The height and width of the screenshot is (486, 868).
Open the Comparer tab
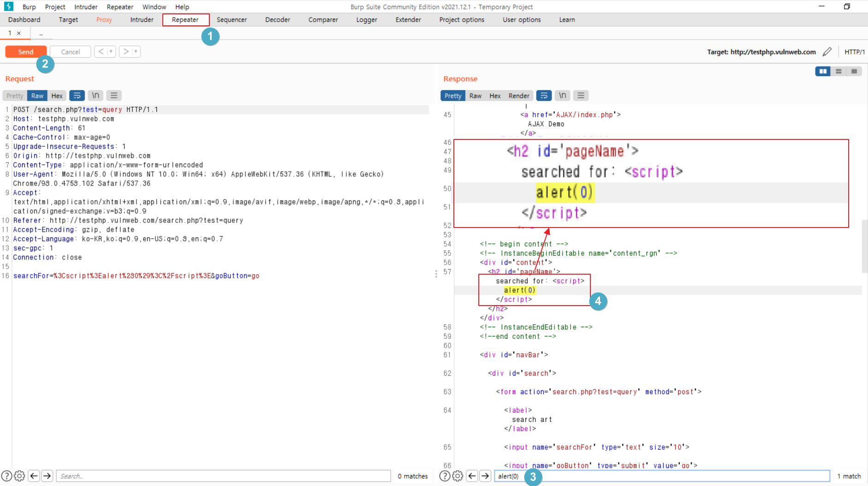click(323, 20)
